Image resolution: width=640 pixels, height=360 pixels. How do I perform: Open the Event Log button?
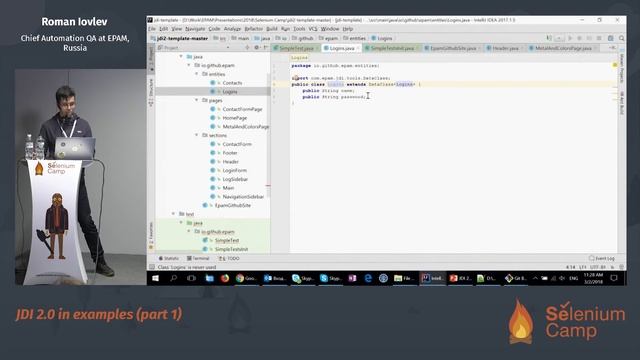click(x=602, y=258)
